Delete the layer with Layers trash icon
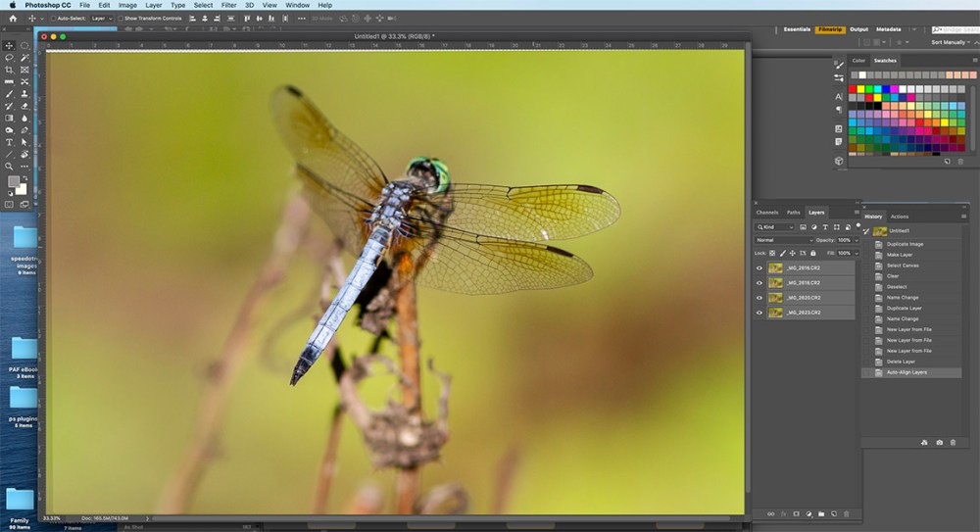 (847, 513)
